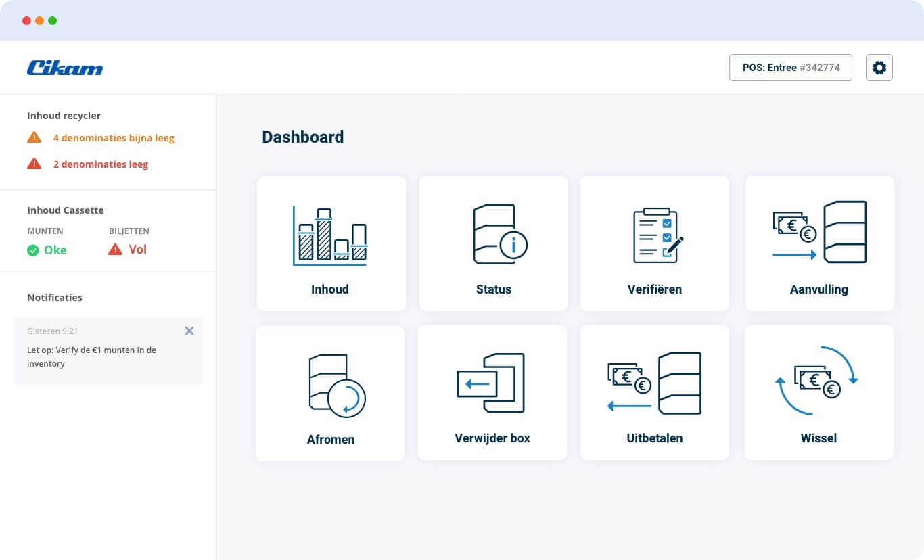
Task: Click the 4 denominaties bijna leeg warning
Action: pos(114,138)
